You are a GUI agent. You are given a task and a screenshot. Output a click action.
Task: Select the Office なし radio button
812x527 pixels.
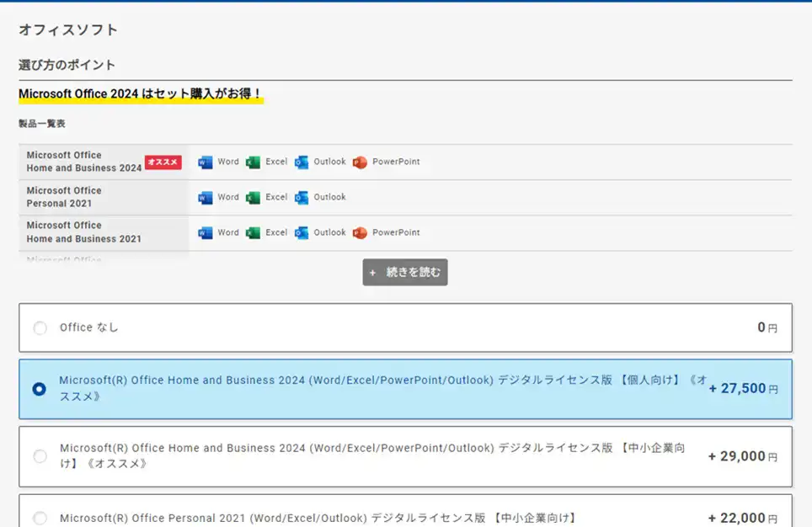tap(40, 327)
